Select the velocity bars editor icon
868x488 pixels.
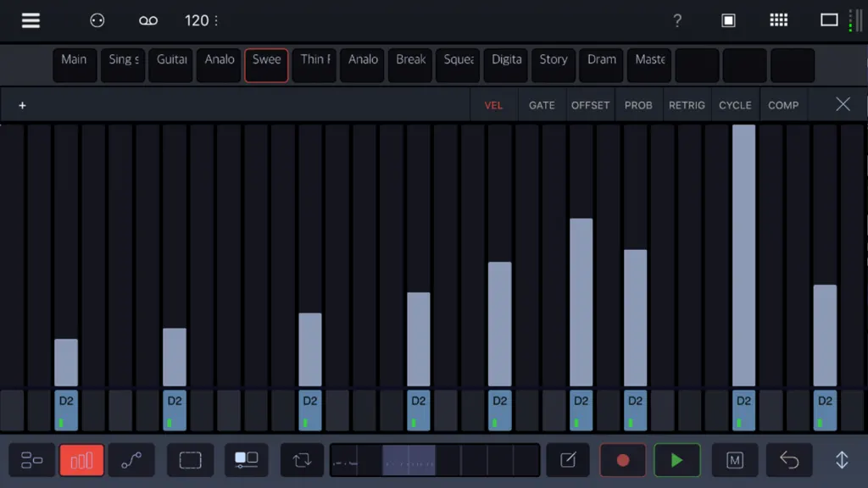pos(81,460)
